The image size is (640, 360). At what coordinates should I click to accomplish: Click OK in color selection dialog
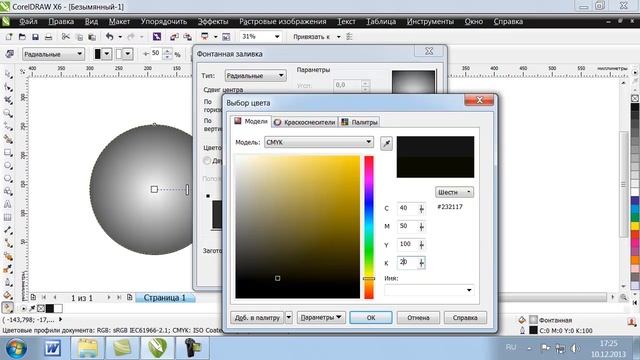(371, 317)
